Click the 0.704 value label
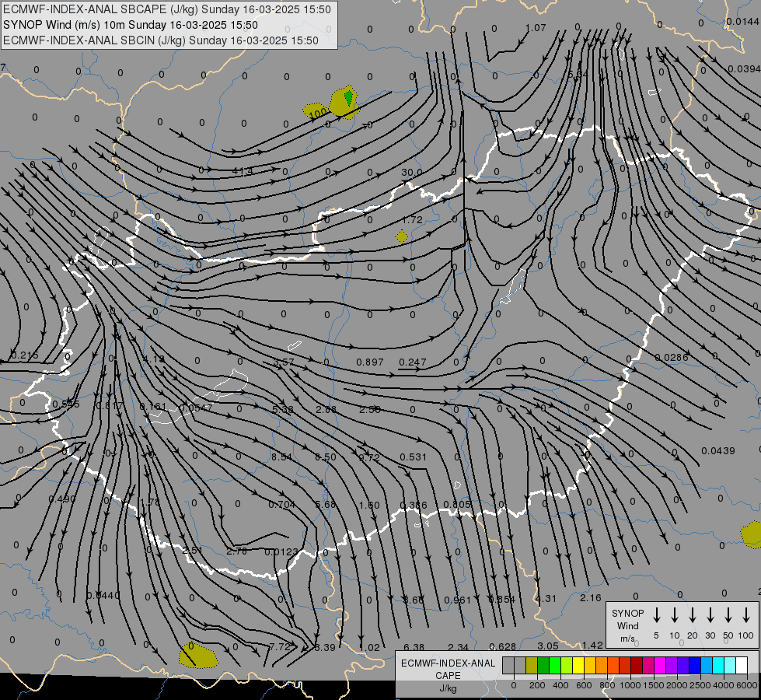 pos(281,505)
